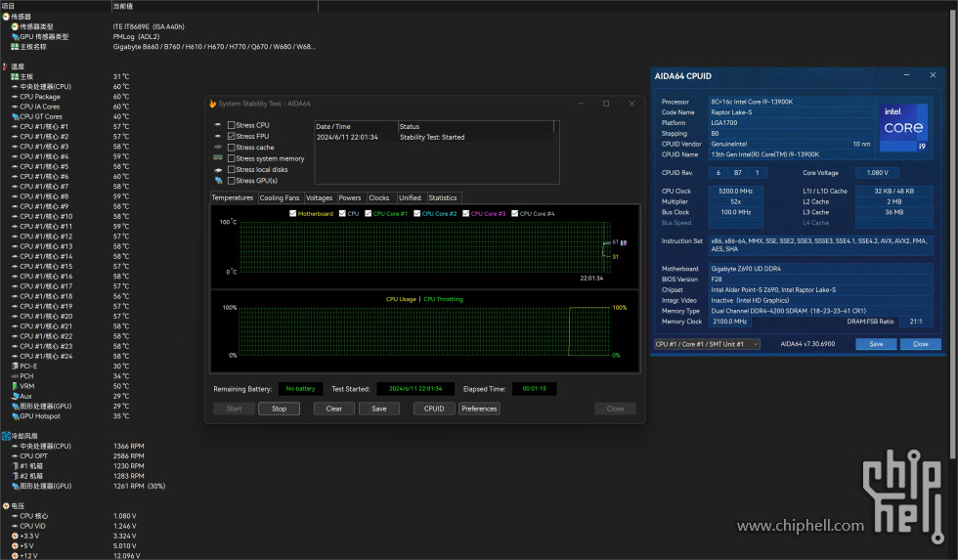Click the #2 机箱 fan icon

(x=15, y=476)
